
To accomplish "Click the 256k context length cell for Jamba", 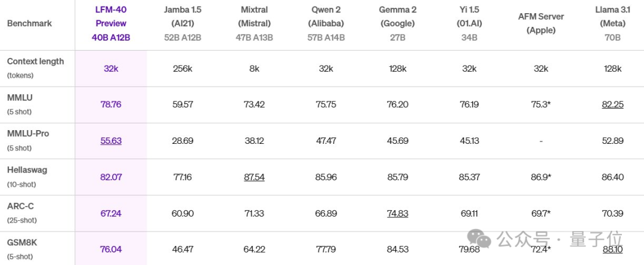I will tap(182, 69).
